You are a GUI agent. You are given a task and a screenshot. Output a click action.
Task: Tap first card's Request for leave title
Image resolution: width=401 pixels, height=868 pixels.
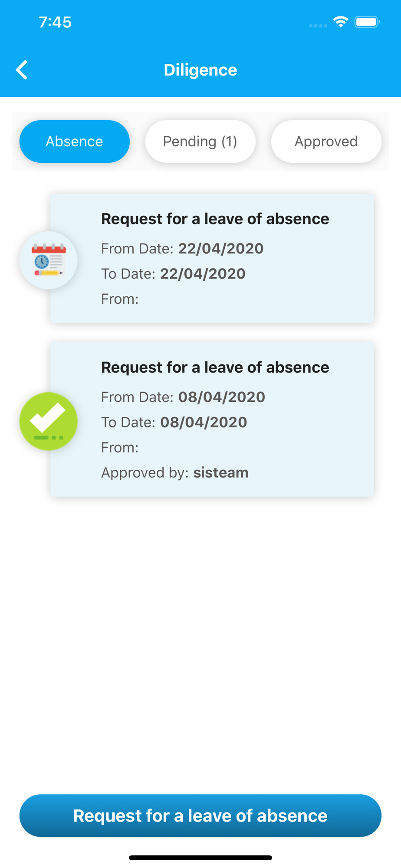215,219
